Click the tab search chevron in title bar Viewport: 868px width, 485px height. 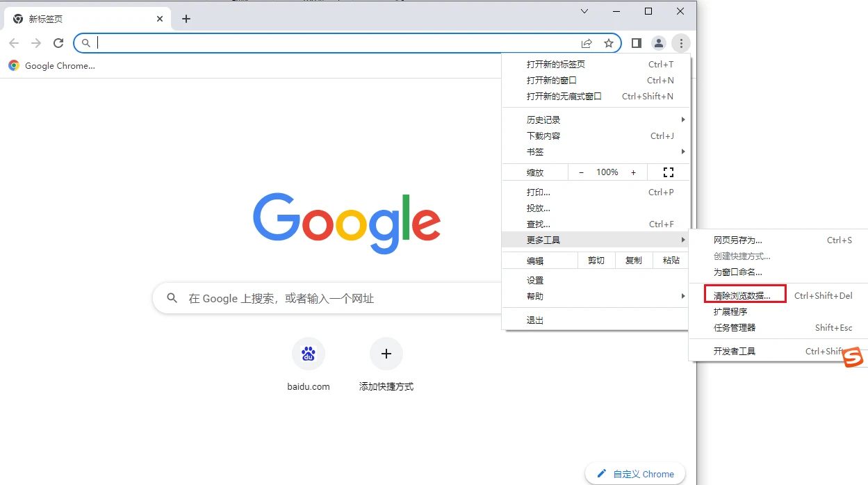(x=584, y=11)
